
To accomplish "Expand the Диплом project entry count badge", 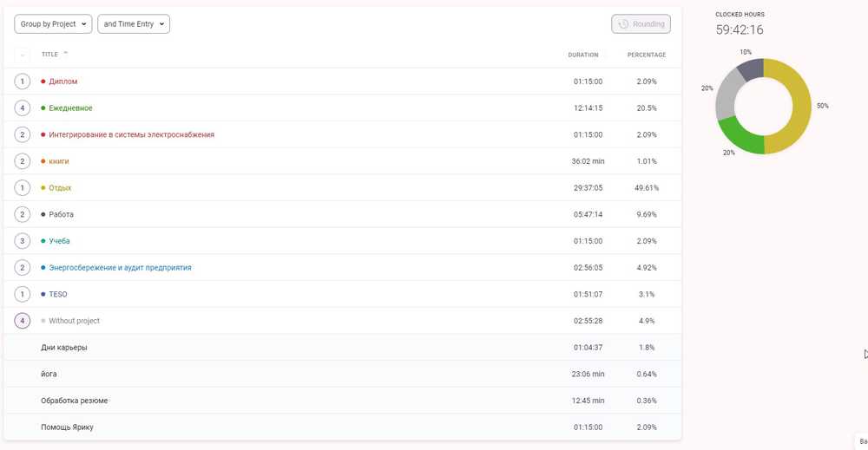I will [23, 82].
